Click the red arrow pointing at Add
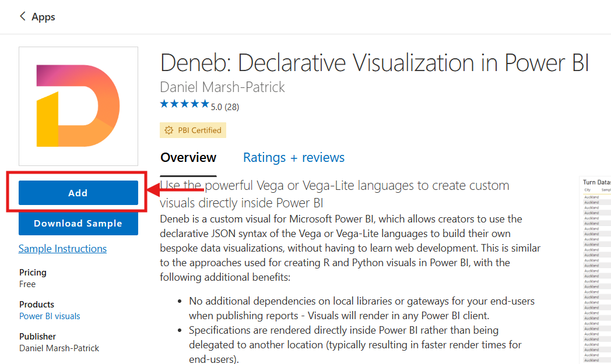611x364 pixels. click(175, 190)
